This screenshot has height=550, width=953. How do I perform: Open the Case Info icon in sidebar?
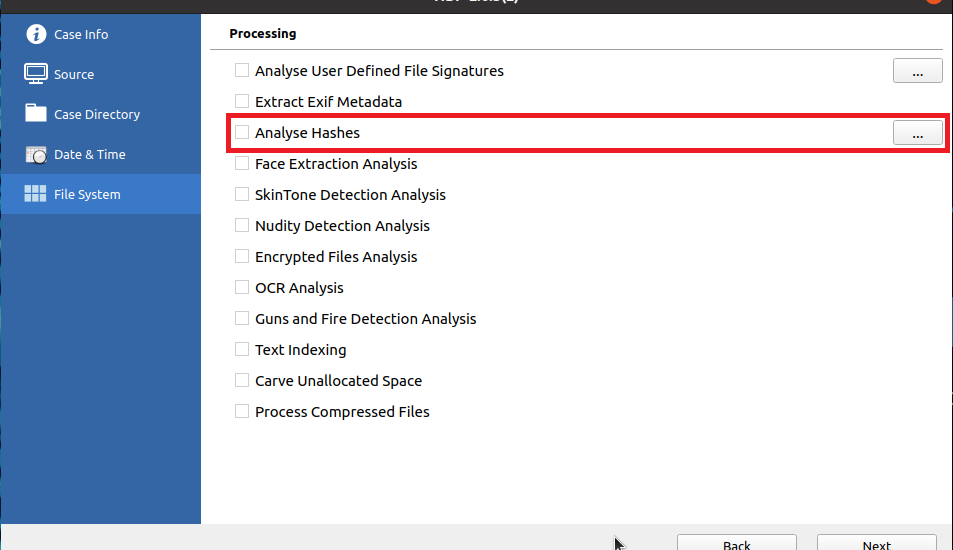click(x=36, y=34)
